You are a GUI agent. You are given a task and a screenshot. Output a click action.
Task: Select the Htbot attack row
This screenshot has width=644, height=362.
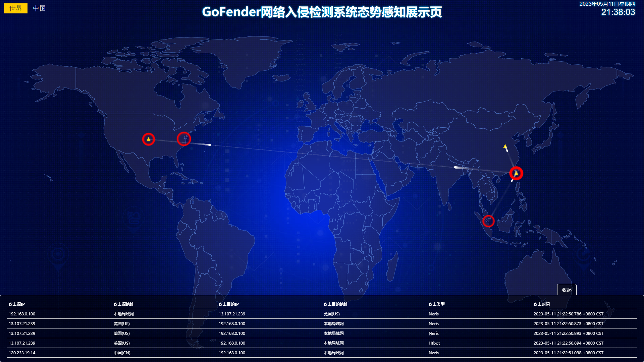point(434,343)
